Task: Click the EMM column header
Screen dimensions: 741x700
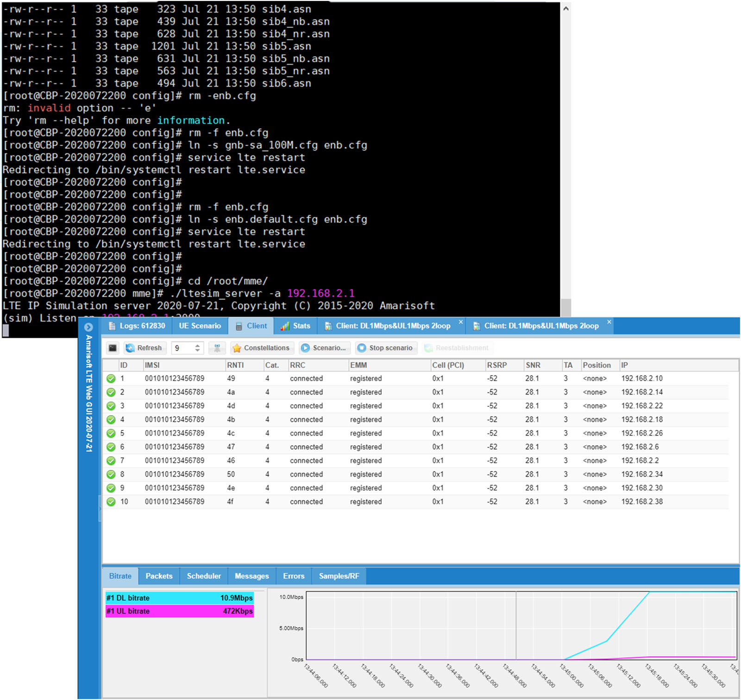Action: click(389, 365)
